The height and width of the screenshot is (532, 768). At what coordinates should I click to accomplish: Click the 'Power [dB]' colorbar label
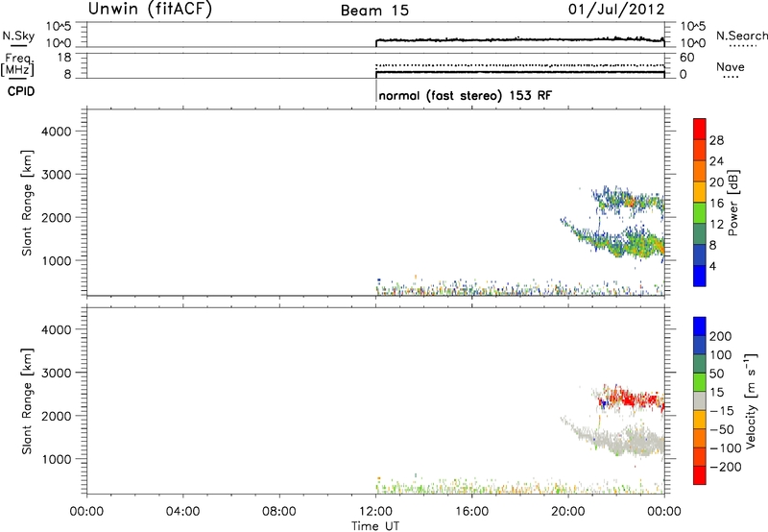pos(732,203)
